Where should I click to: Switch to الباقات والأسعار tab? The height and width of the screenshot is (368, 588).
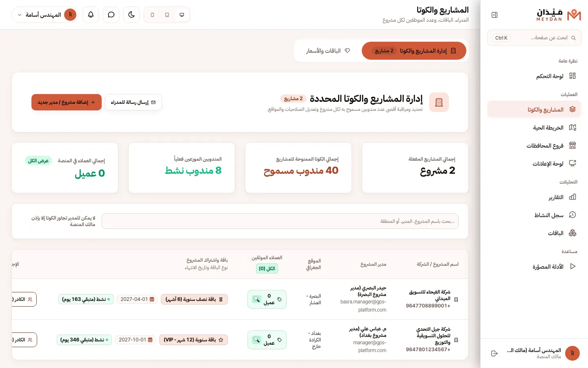pos(328,51)
